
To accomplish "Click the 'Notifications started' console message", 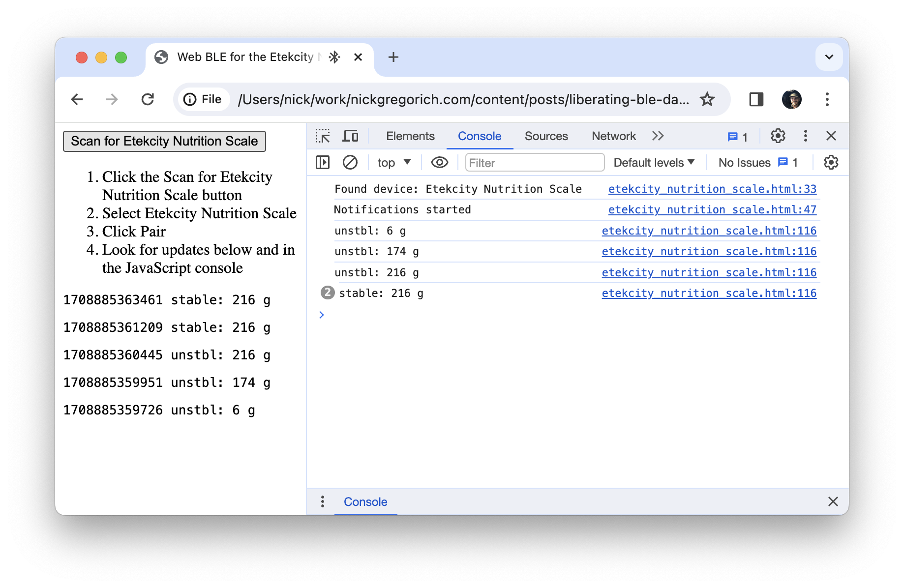I will [x=402, y=209].
